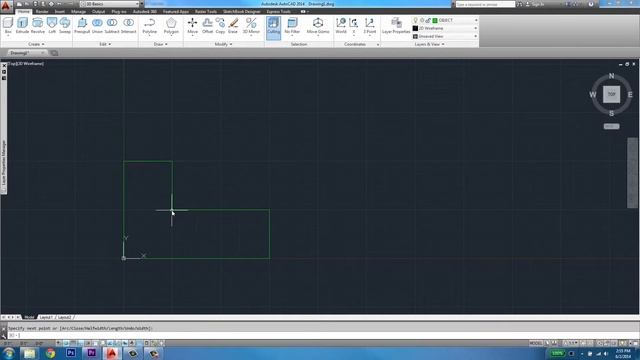640x360 pixels.
Task: Open the Move Gizmo tool
Action: 318,26
